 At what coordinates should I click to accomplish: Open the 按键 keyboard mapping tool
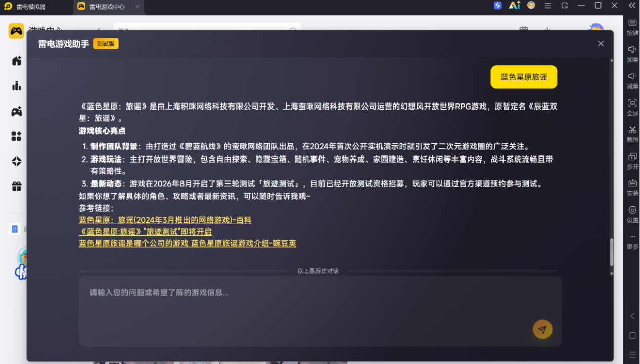point(632,27)
